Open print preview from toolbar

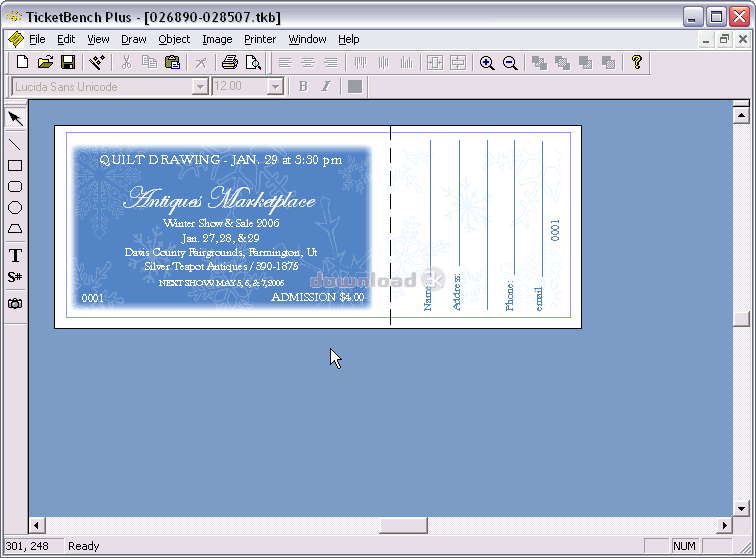coord(253,63)
